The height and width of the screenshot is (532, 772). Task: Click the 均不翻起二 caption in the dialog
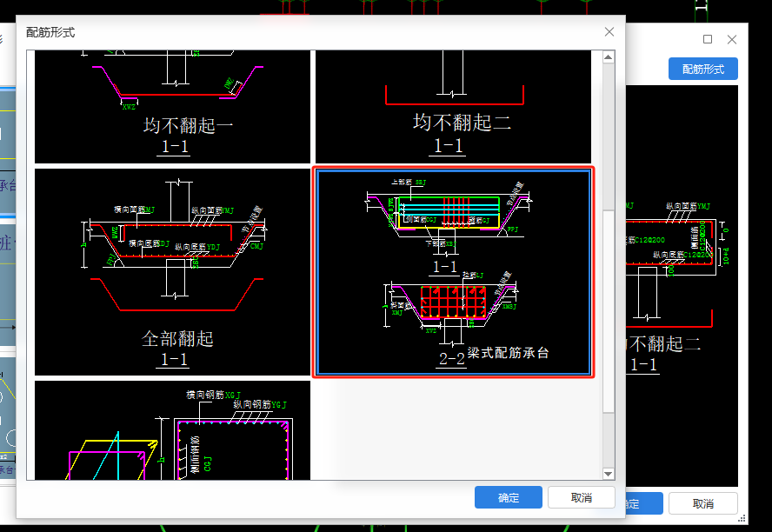462,122
